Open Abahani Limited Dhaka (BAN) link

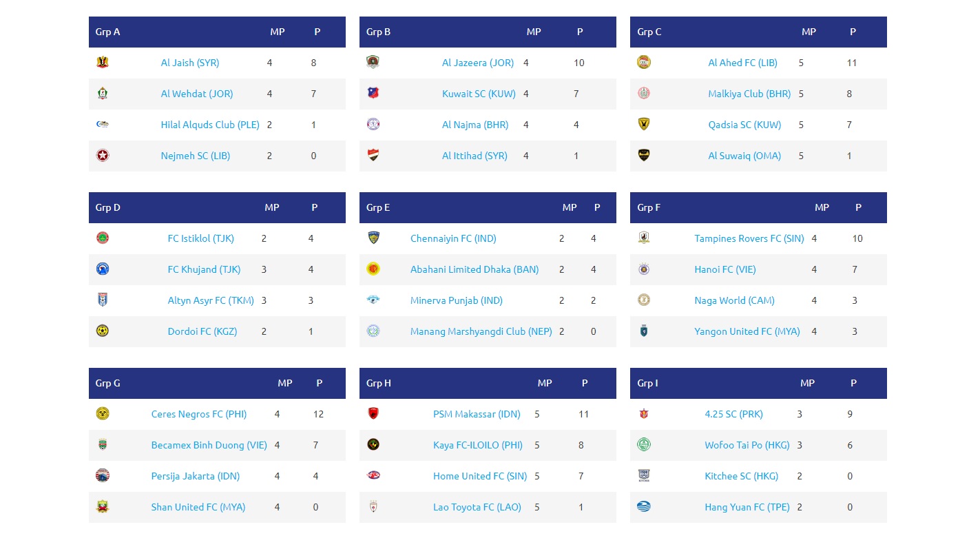point(475,269)
